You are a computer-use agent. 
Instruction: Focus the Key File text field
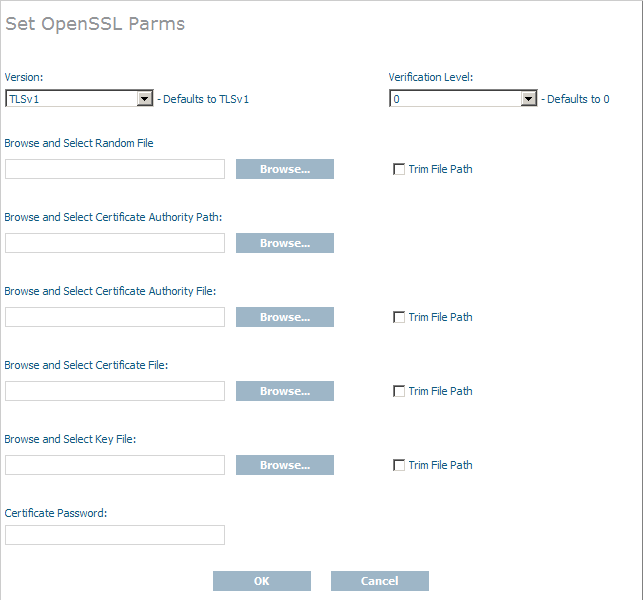coord(115,465)
